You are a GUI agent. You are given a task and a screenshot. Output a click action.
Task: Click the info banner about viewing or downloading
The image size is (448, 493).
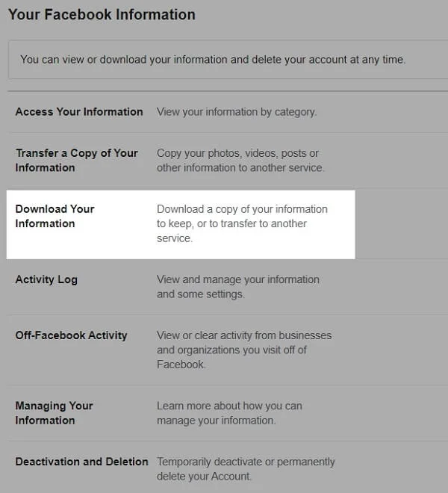pos(213,60)
